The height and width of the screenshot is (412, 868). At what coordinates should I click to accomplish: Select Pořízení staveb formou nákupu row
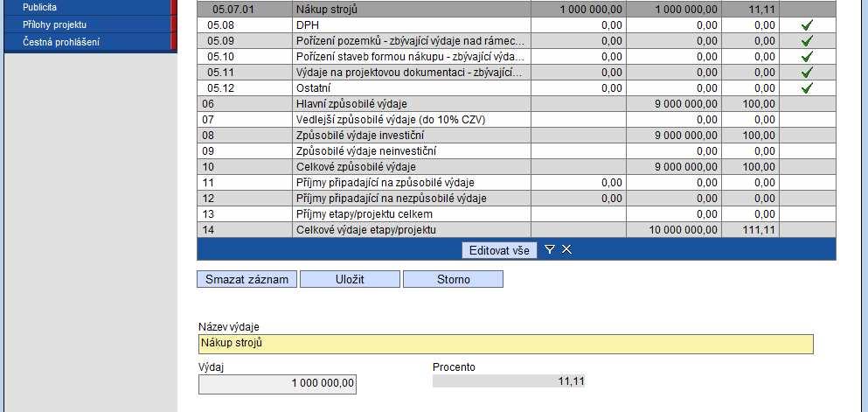tap(517, 57)
